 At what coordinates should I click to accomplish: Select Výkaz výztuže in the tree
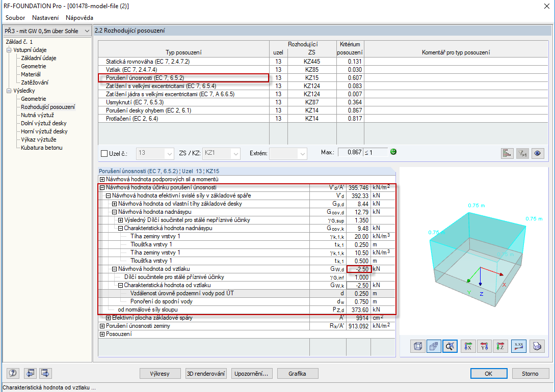click(39, 139)
